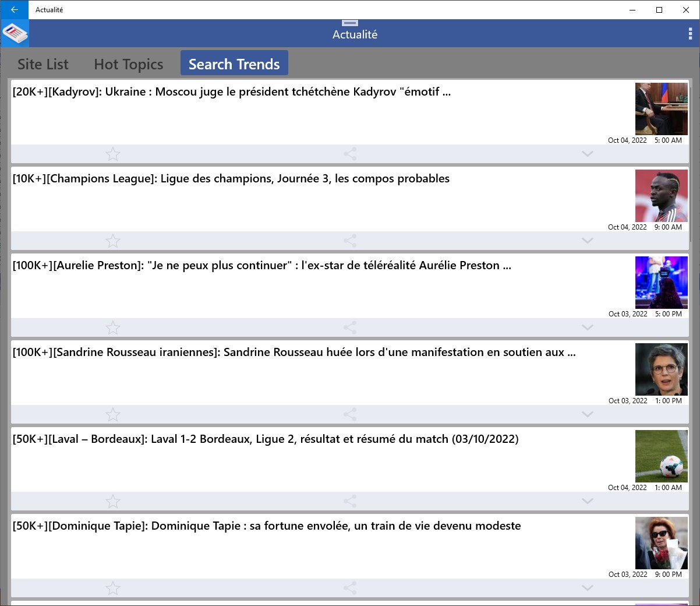
Task: Open the Kadyrov Ukraine headline
Action: 232,91
